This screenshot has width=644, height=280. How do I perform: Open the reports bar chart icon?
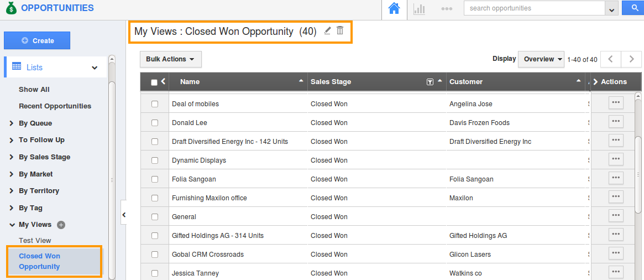[x=420, y=9]
